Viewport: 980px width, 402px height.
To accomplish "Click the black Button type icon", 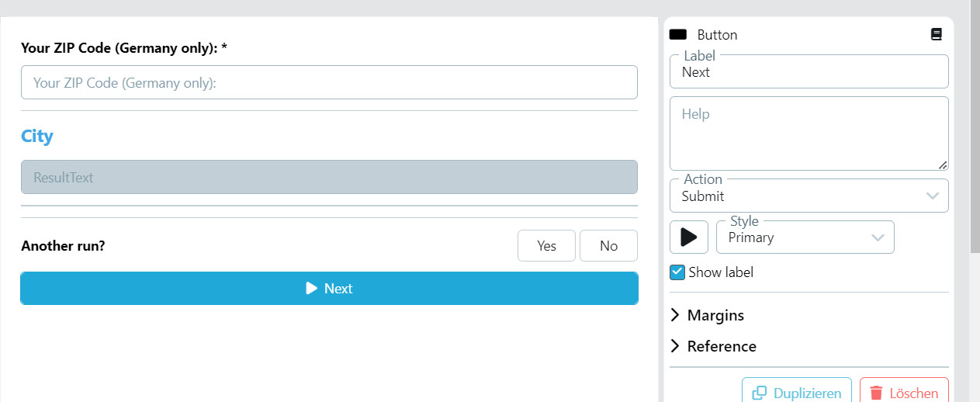I will 678,35.
